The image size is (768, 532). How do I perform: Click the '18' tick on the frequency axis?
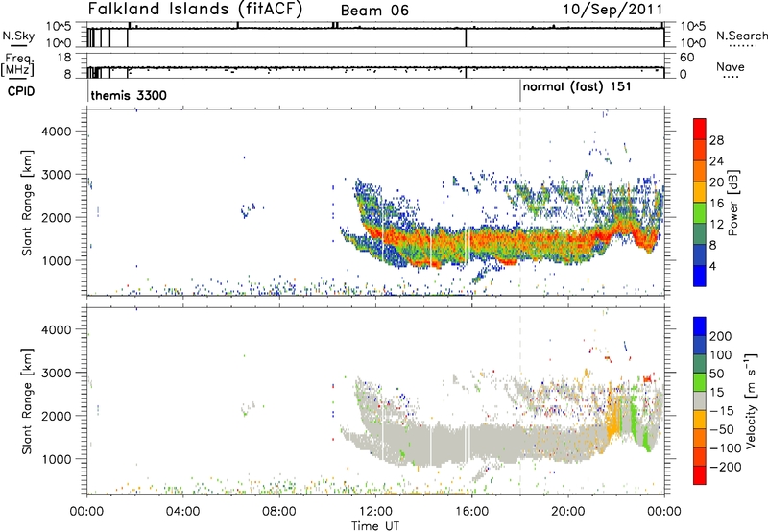64,58
